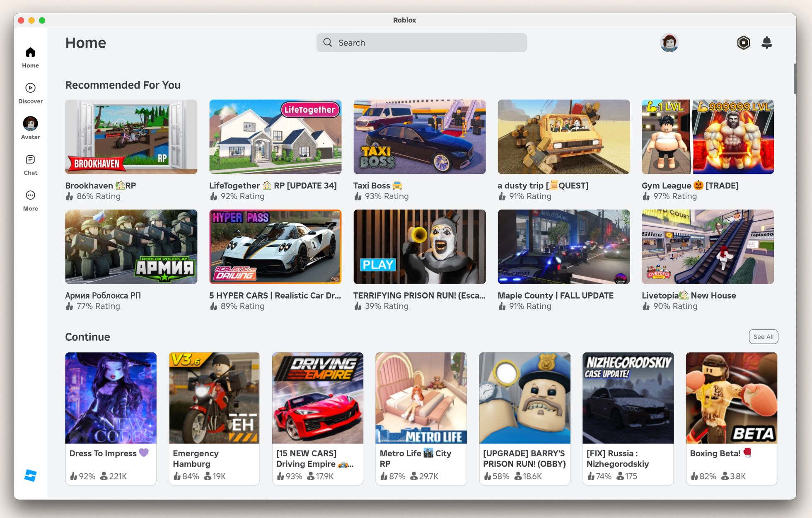Image resolution: width=812 pixels, height=518 pixels.
Task: Open the Livetopia New House thumbnail
Action: click(708, 247)
